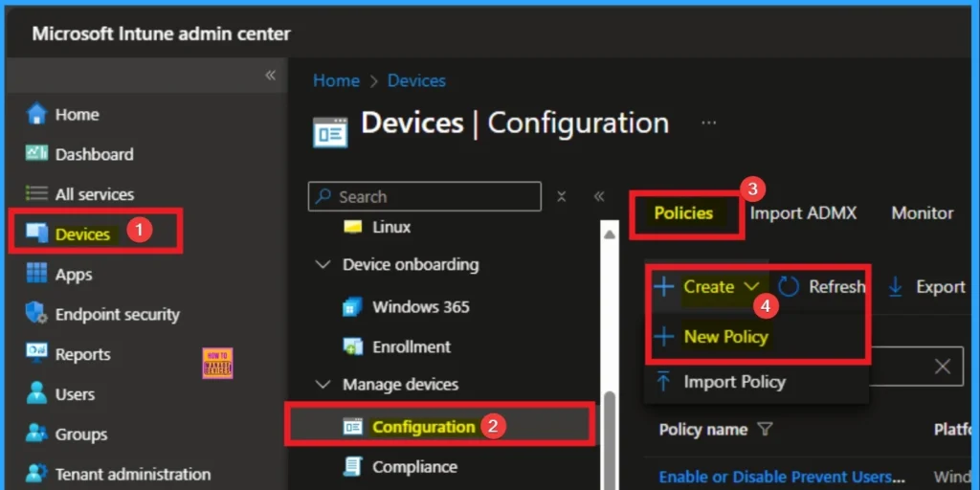Go to Home breadcrumb link
980x490 pixels.
pyautogui.click(x=336, y=80)
